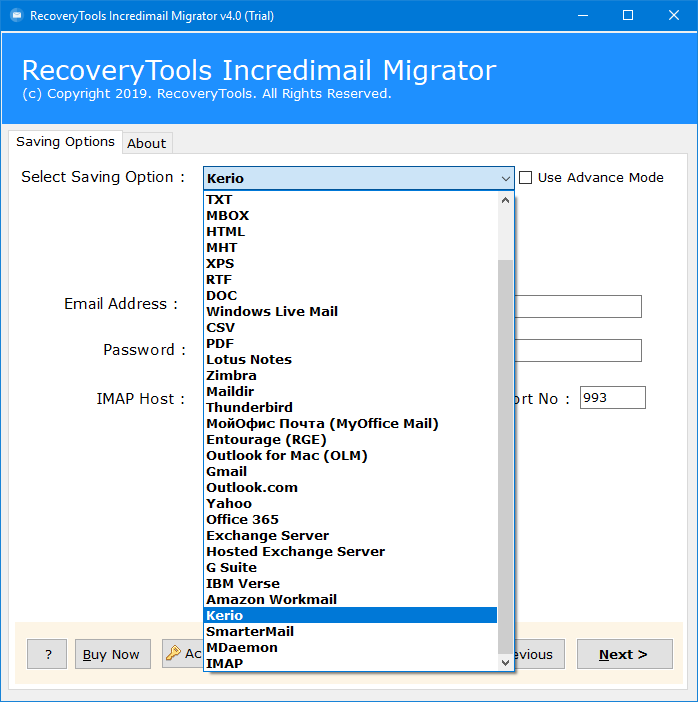Select Windows Live Mail option
This screenshot has height=702, width=698.
[351, 312]
